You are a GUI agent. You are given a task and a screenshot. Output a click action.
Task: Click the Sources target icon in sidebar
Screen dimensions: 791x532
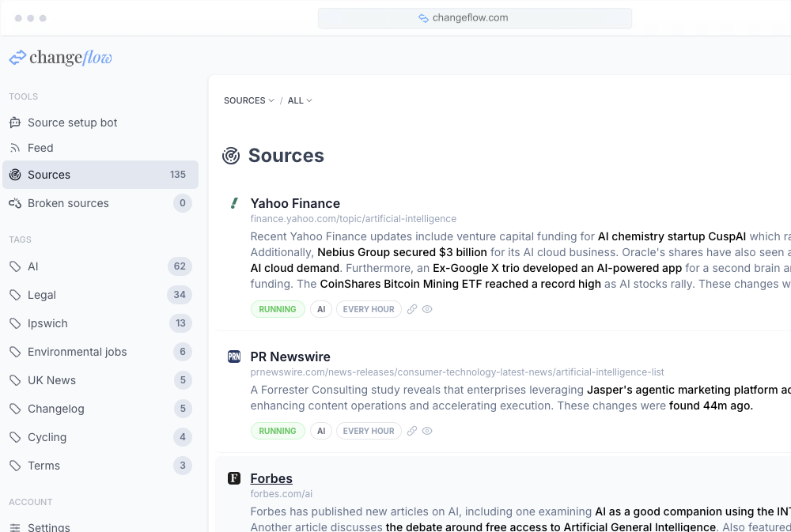pos(14,175)
